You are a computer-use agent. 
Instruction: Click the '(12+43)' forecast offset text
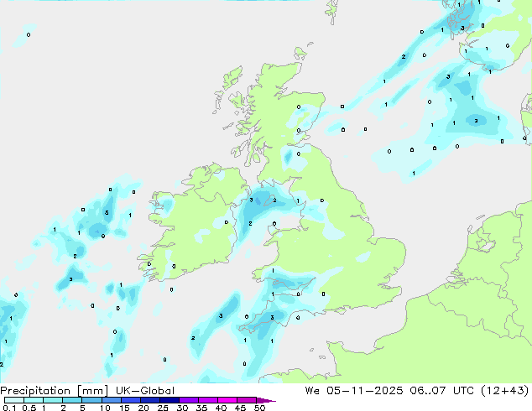click(504, 391)
